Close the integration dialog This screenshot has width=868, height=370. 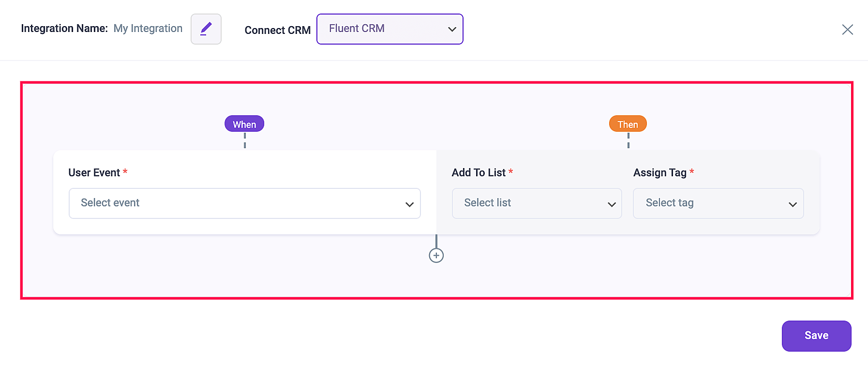coord(847,30)
